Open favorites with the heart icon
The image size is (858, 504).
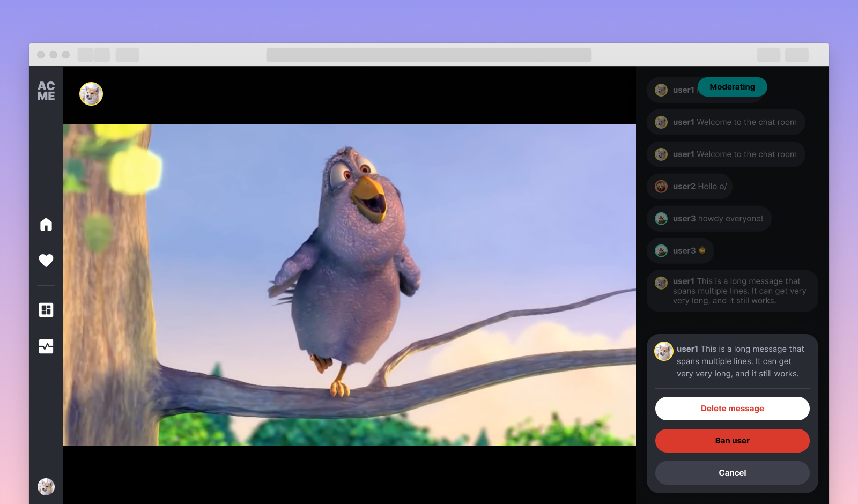(46, 261)
